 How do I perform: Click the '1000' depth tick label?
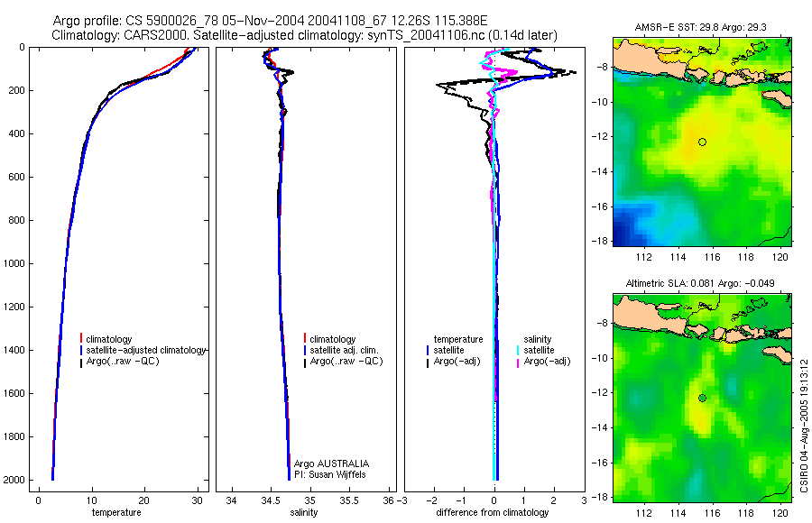[x=14, y=263]
